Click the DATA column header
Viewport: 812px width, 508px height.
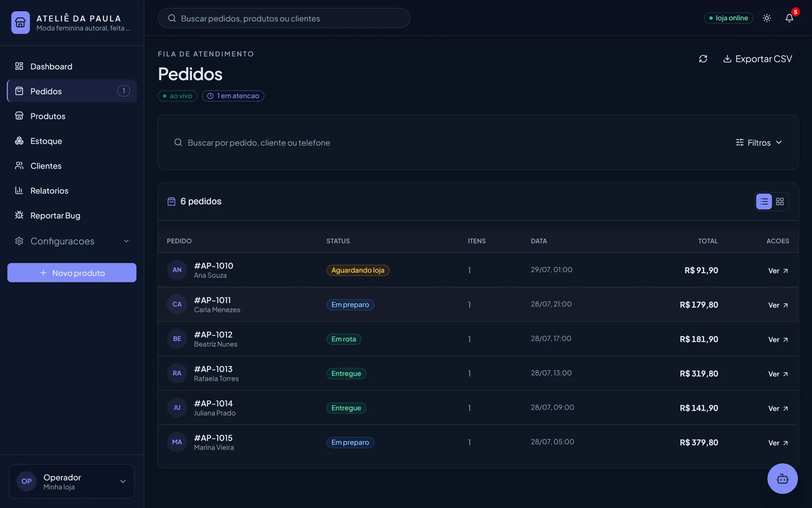(539, 241)
